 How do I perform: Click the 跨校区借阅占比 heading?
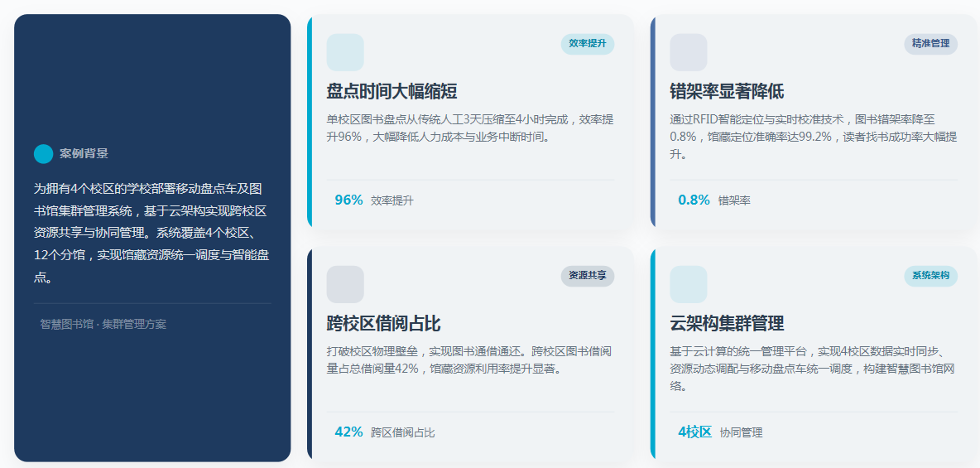[x=382, y=323]
